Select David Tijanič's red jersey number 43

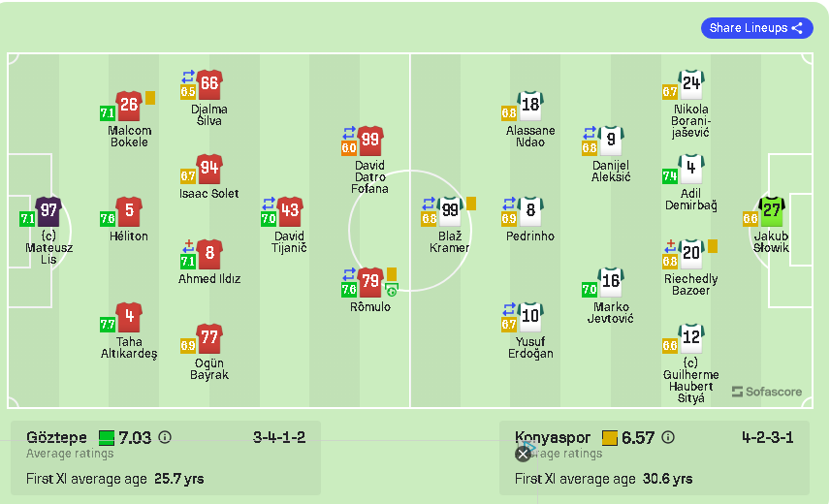coord(290,210)
